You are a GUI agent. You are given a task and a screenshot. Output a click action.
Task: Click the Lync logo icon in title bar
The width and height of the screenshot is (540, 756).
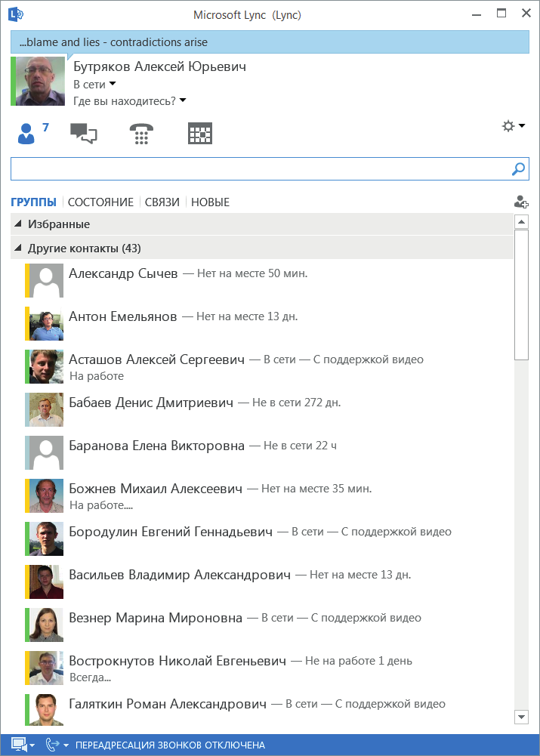(15, 14)
